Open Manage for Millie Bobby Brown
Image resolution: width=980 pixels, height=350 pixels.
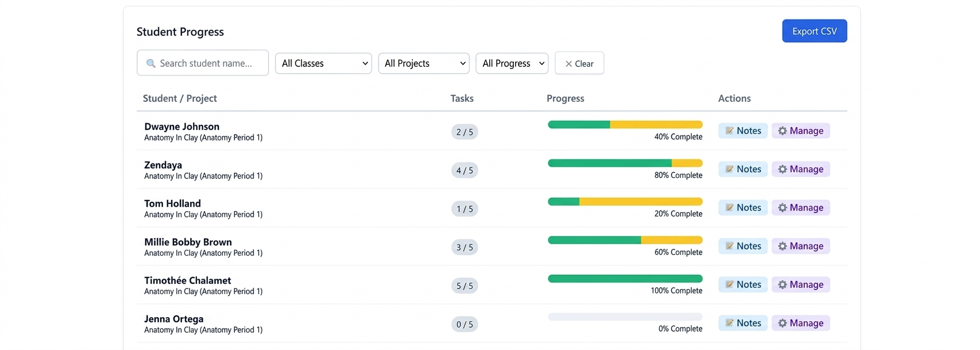click(x=801, y=246)
